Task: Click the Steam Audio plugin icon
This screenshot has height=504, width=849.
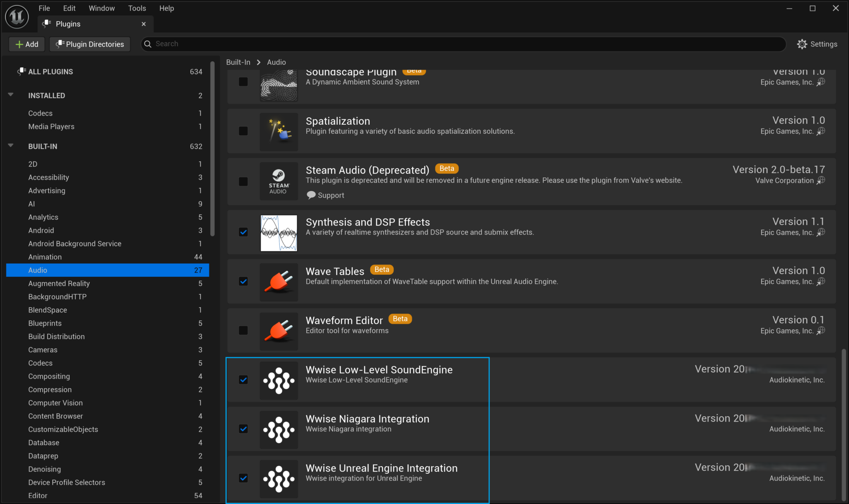Action: tap(278, 181)
